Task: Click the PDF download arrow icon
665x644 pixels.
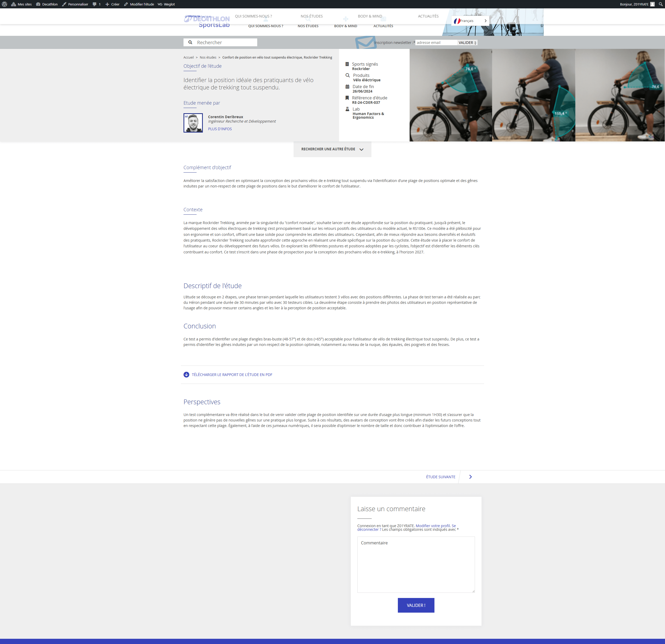Action: pyautogui.click(x=186, y=375)
